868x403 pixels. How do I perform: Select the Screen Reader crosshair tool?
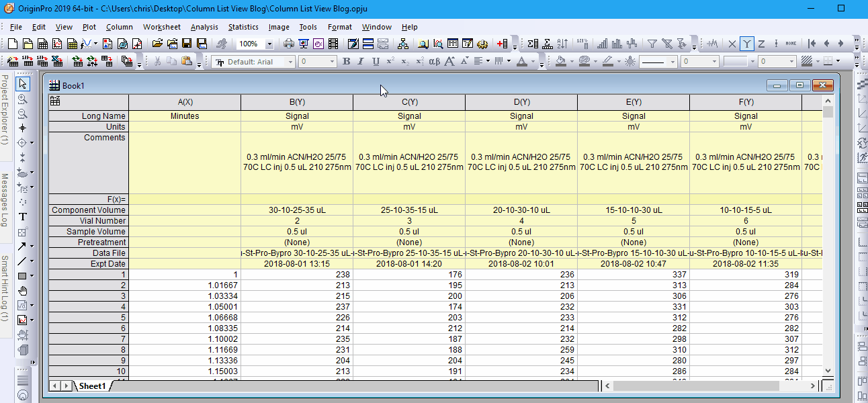click(x=22, y=128)
